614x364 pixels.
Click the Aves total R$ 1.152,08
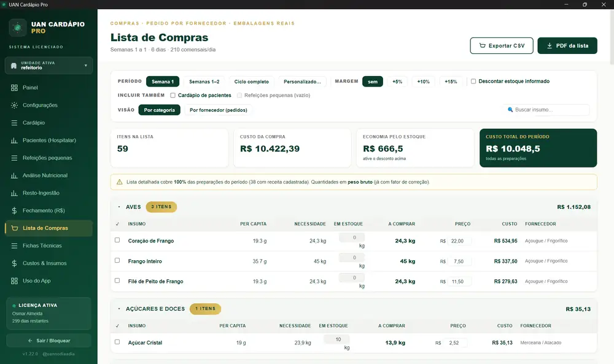click(573, 207)
